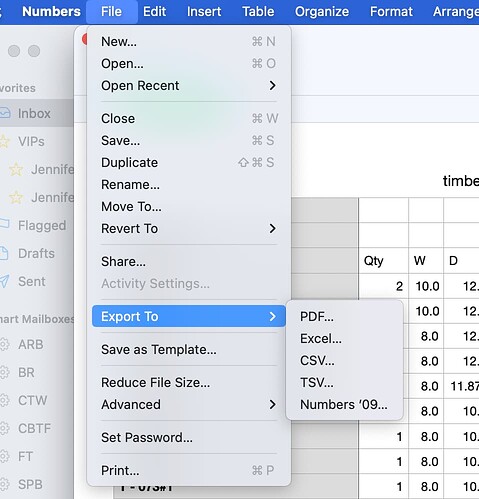Click the Inbox tray icon in Mail

5,113
